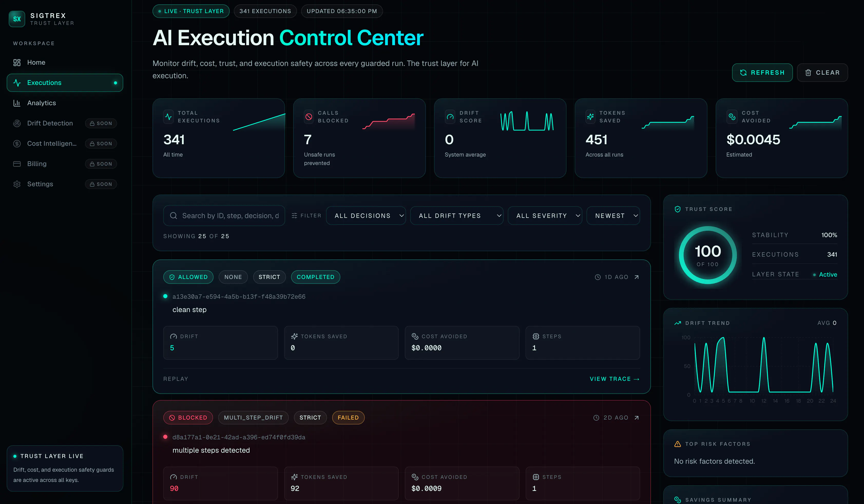Open View Trace for clean step
The width and height of the screenshot is (864, 504).
[615, 379]
